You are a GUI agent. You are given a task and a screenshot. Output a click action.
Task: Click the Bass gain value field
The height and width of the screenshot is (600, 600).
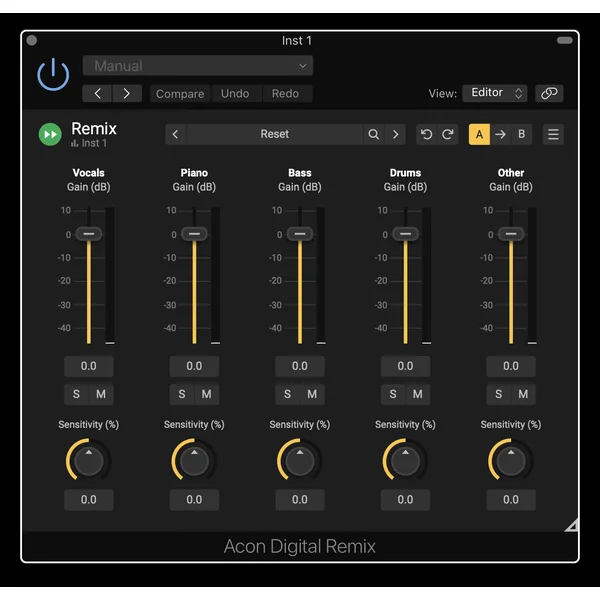coord(300,366)
